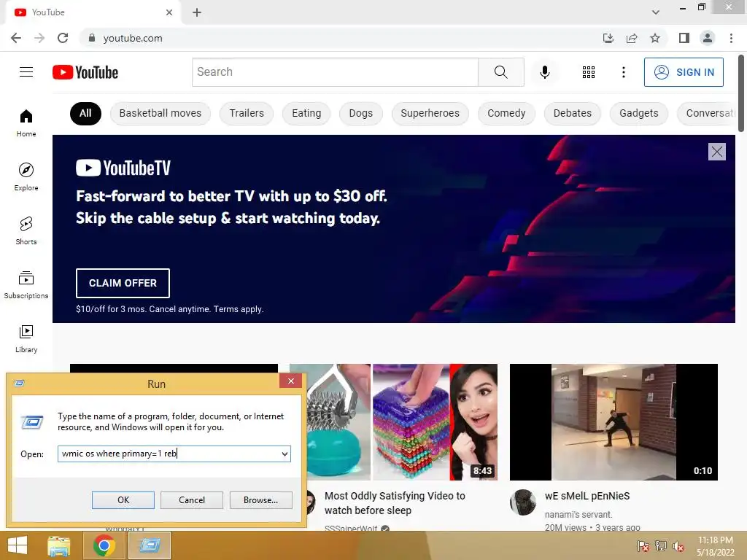Click Most Oddly Satisfying Video title
The width and height of the screenshot is (747, 560).
(395, 503)
